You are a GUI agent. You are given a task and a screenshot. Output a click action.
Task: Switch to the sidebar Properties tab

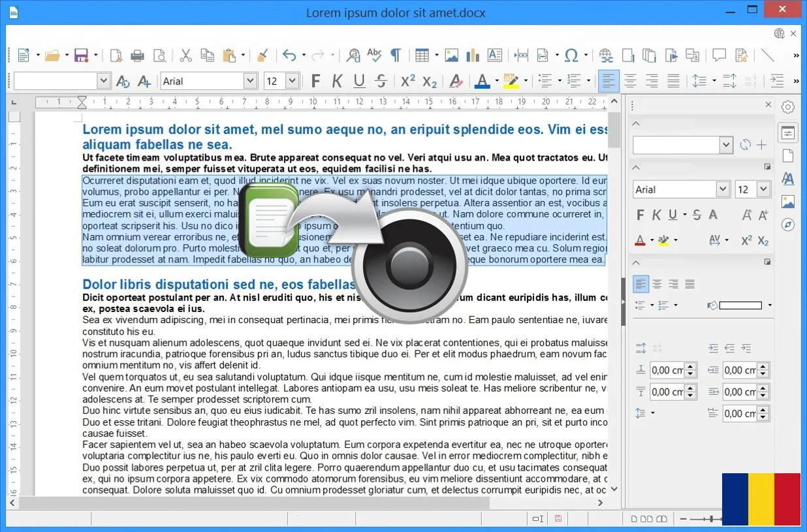[788, 133]
